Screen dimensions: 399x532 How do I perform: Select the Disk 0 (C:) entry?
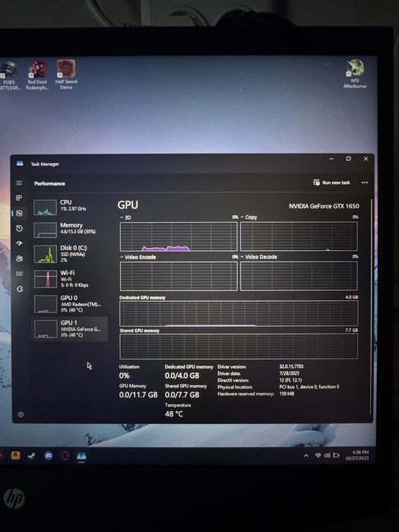pyautogui.click(x=70, y=254)
